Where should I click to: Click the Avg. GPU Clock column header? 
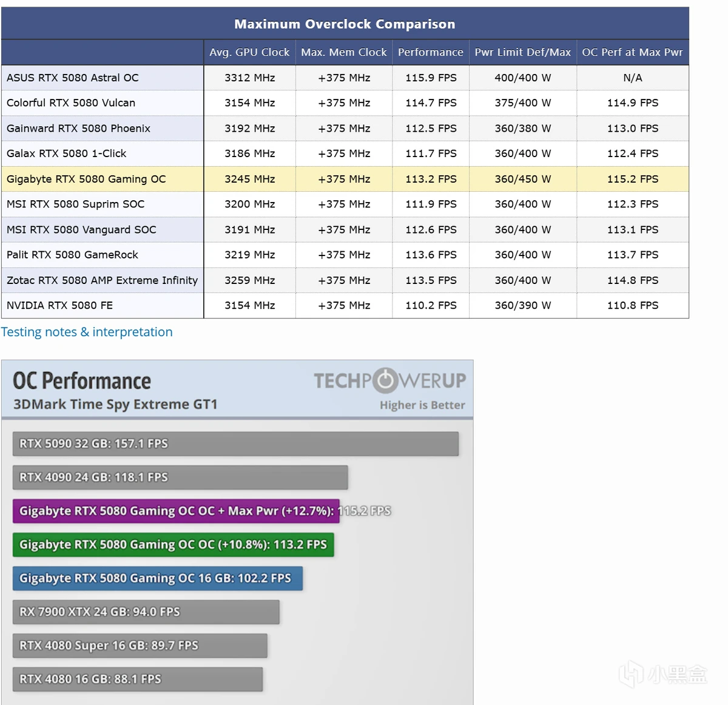(x=249, y=52)
